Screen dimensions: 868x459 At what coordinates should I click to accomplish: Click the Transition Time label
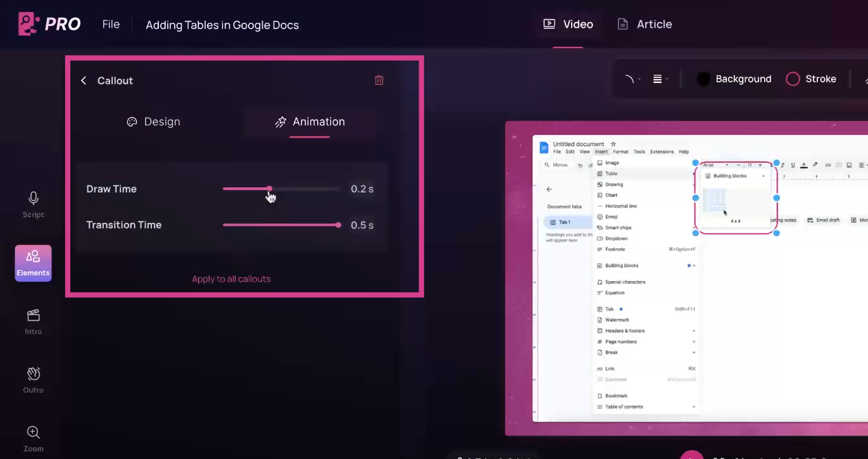click(124, 225)
